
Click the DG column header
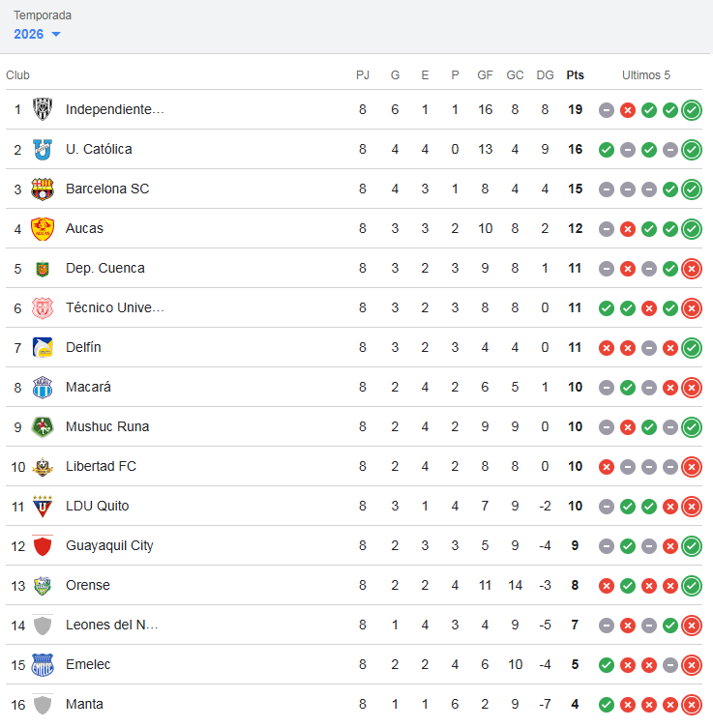click(545, 74)
